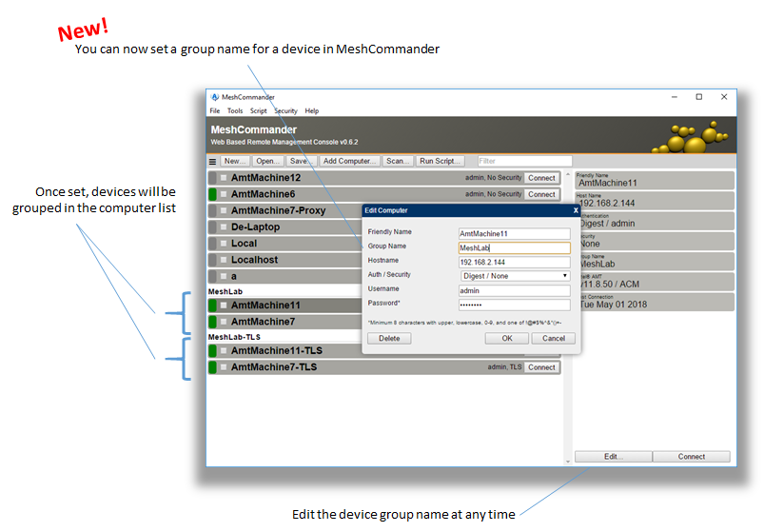Screen dimensions: 764x532
Task: Open the hamburger menu icon in toolbar
Action: (x=212, y=161)
